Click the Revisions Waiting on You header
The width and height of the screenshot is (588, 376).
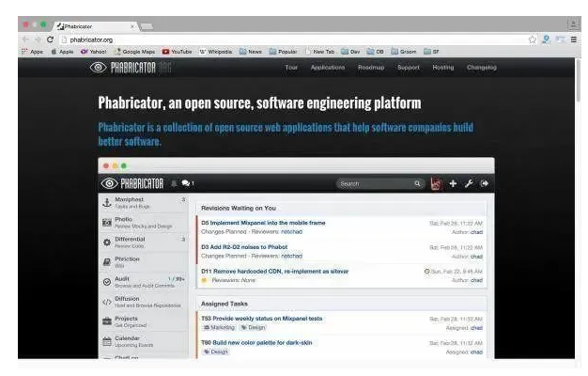click(x=239, y=209)
